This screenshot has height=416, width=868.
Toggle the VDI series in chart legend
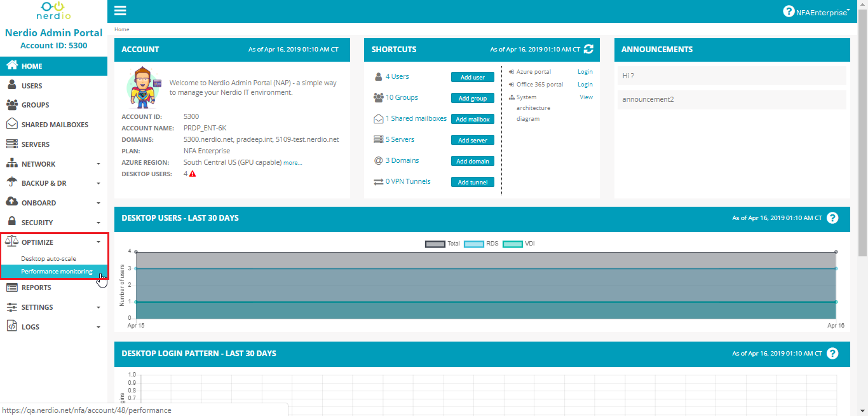[x=519, y=244]
